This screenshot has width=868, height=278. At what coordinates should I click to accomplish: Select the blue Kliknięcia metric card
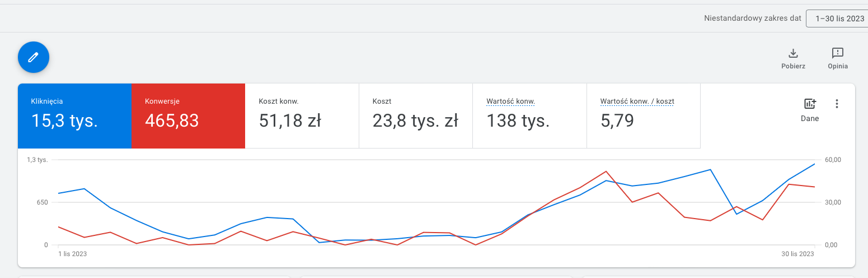point(74,116)
